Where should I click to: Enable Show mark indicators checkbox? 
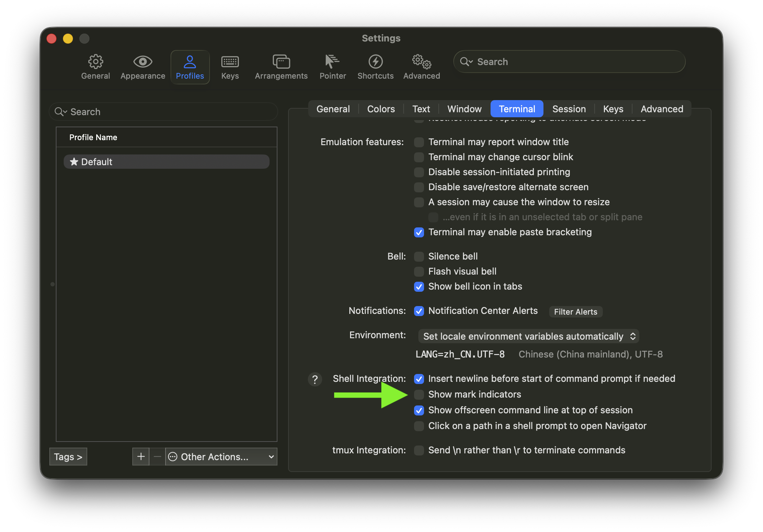(x=419, y=395)
